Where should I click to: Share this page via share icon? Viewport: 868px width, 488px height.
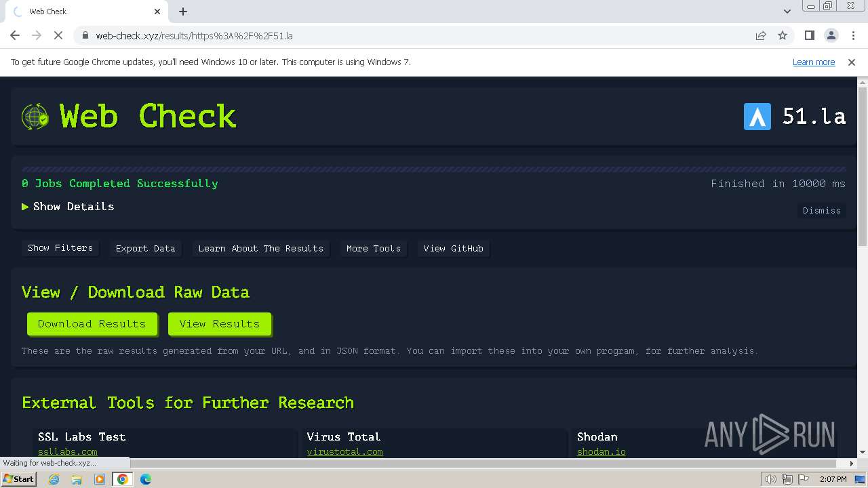coord(761,35)
